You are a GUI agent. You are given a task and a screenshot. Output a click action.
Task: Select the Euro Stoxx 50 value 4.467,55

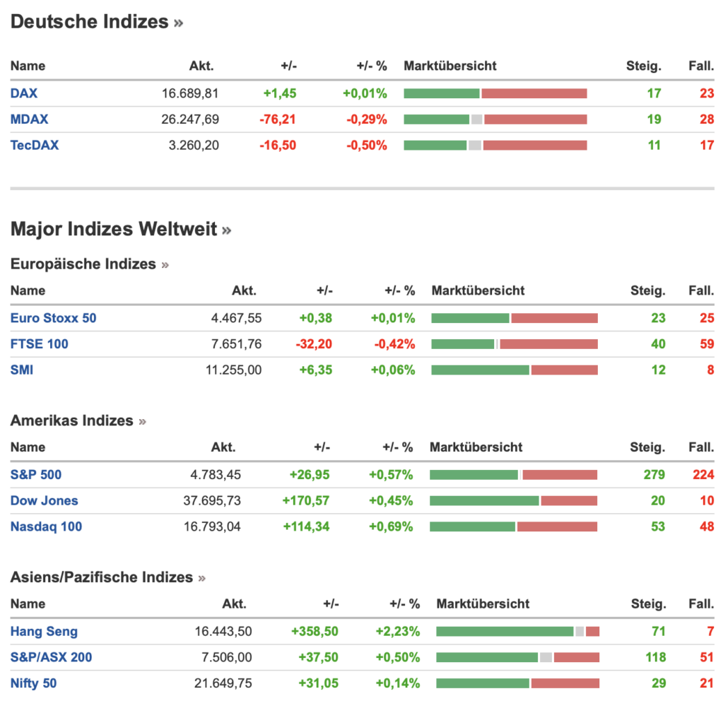pos(236,319)
